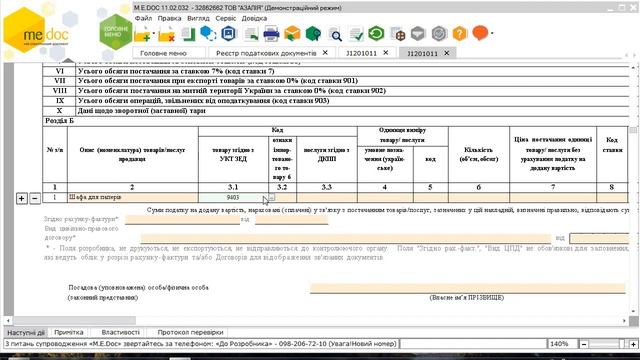Click the vertical scrollbar thumb at the right edge
The image size is (640, 360).
pos(633,130)
